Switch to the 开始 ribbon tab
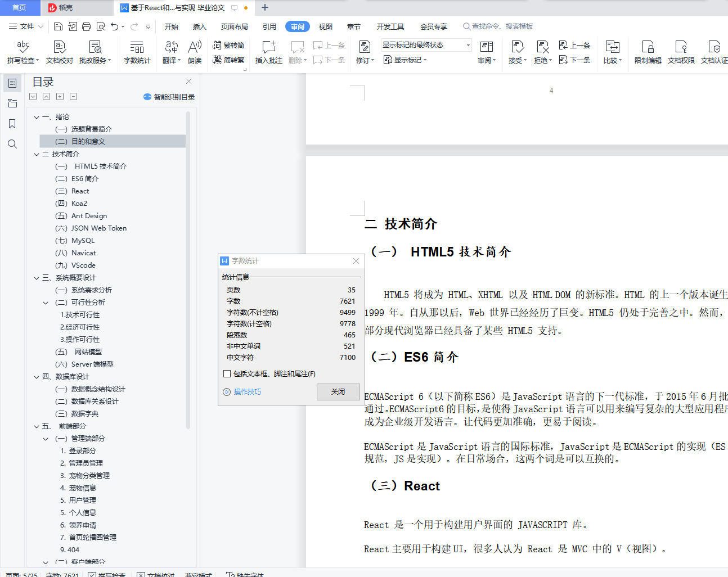The width and height of the screenshot is (728, 577). (x=172, y=26)
